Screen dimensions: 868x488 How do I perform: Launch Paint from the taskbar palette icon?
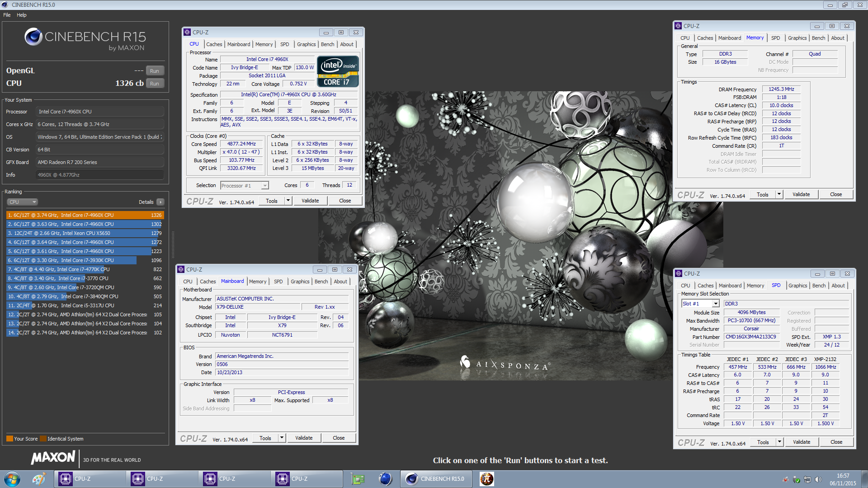(39, 479)
